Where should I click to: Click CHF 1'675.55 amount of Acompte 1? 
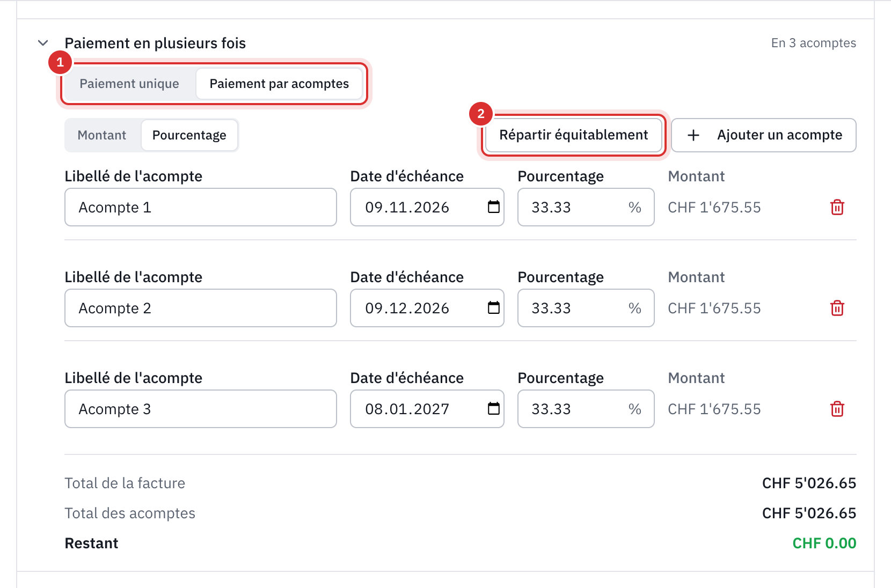click(x=714, y=208)
